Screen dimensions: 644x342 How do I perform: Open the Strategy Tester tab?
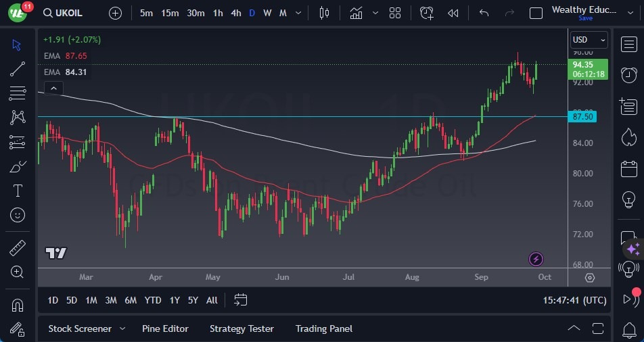(241, 328)
